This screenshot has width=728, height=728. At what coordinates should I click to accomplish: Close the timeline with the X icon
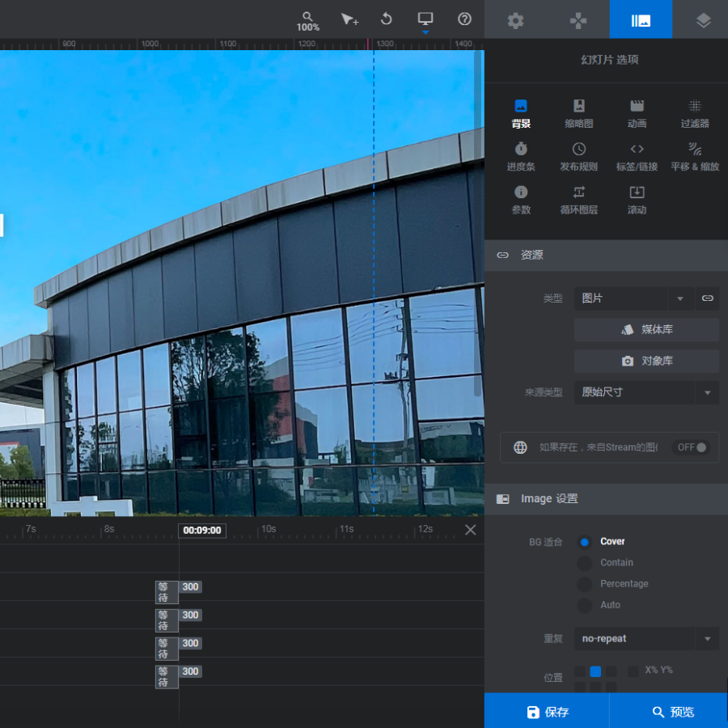tap(470, 530)
